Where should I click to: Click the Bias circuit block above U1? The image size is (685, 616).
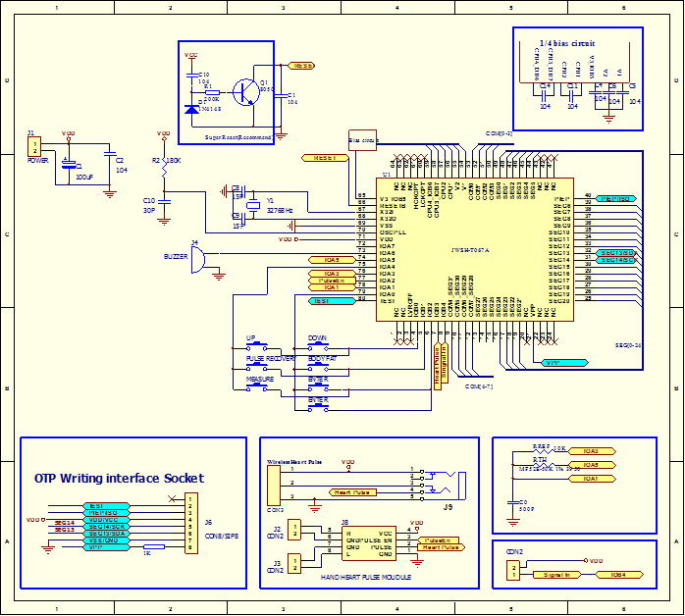pyautogui.click(x=362, y=140)
